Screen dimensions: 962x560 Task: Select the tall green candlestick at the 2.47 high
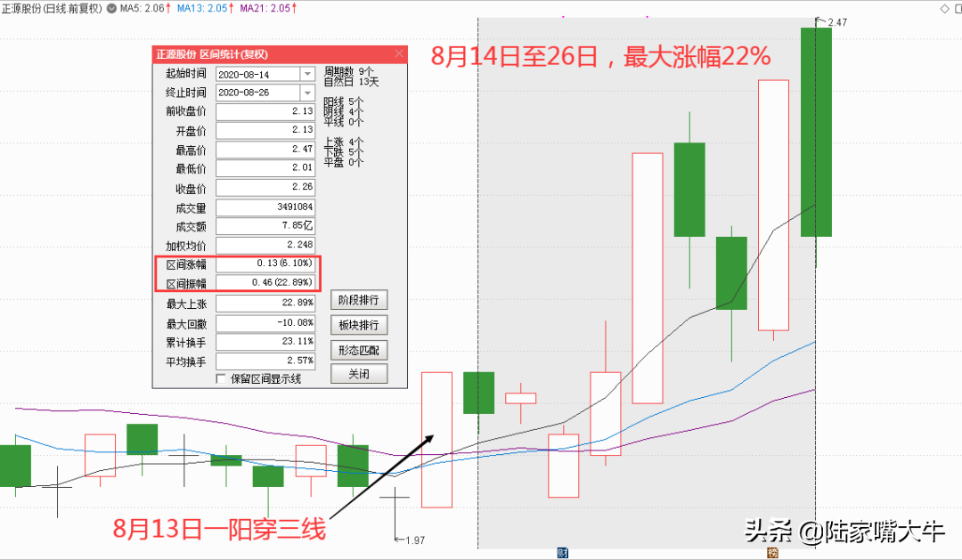pyautogui.click(x=816, y=132)
